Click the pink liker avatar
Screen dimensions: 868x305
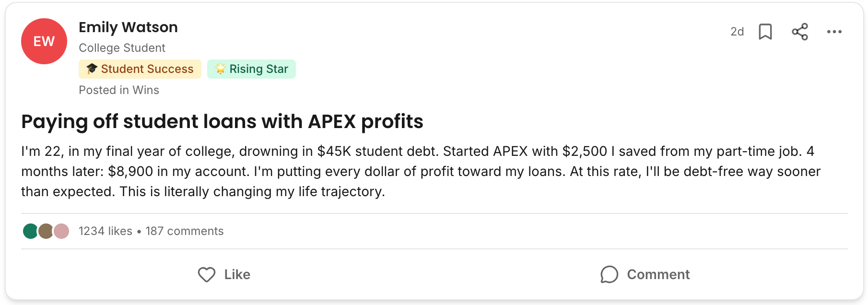tap(62, 231)
